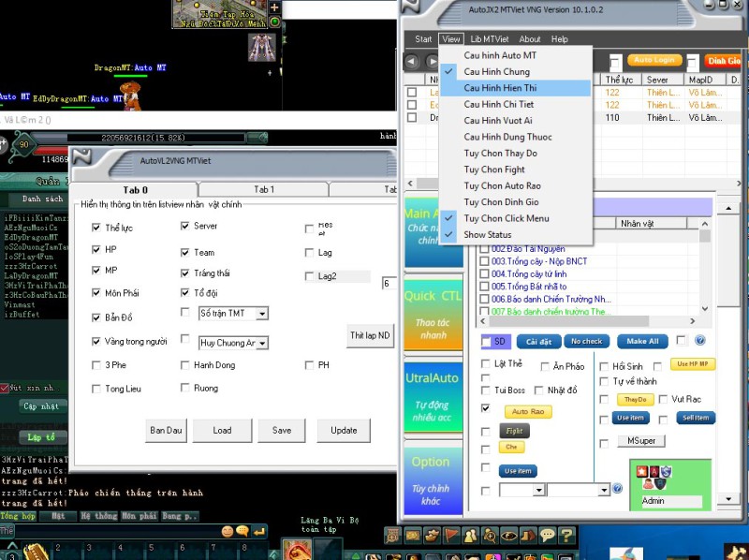Tick the Hồi Sinh checkbox
Image resolution: width=749 pixels, height=560 pixels.
click(x=604, y=365)
